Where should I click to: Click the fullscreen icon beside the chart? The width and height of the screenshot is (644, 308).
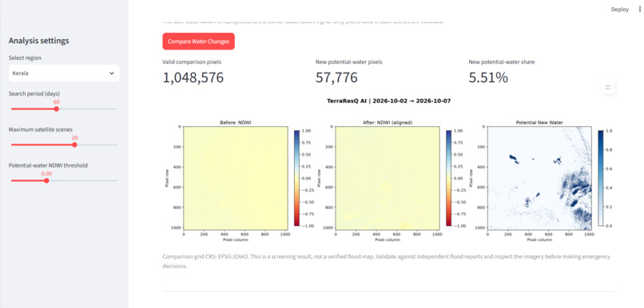click(x=608, y=87)
